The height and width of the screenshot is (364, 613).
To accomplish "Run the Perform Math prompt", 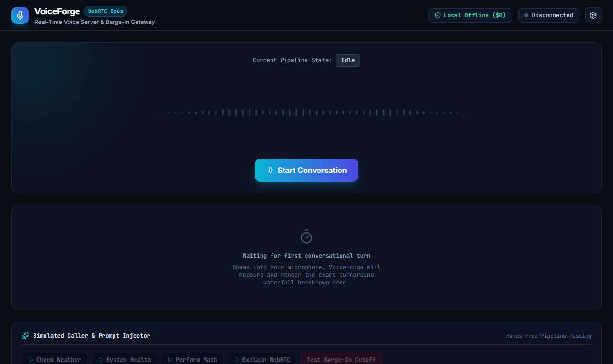I will click(192, 359).
